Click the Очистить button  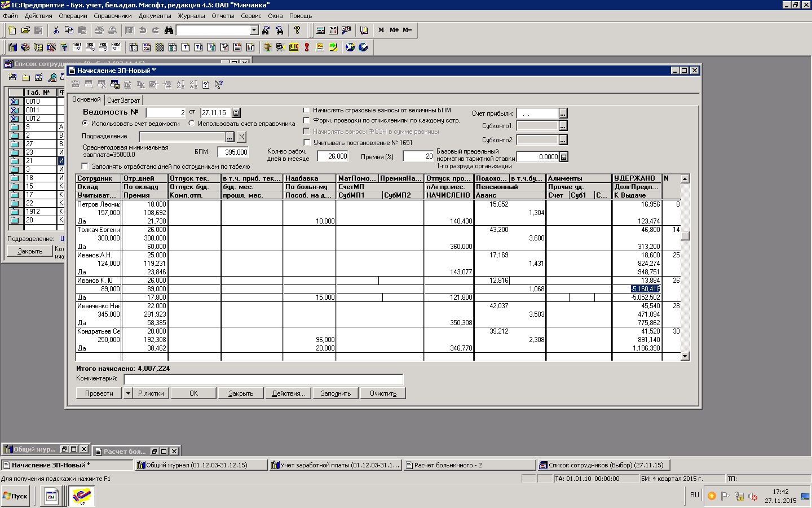[383, 393]
